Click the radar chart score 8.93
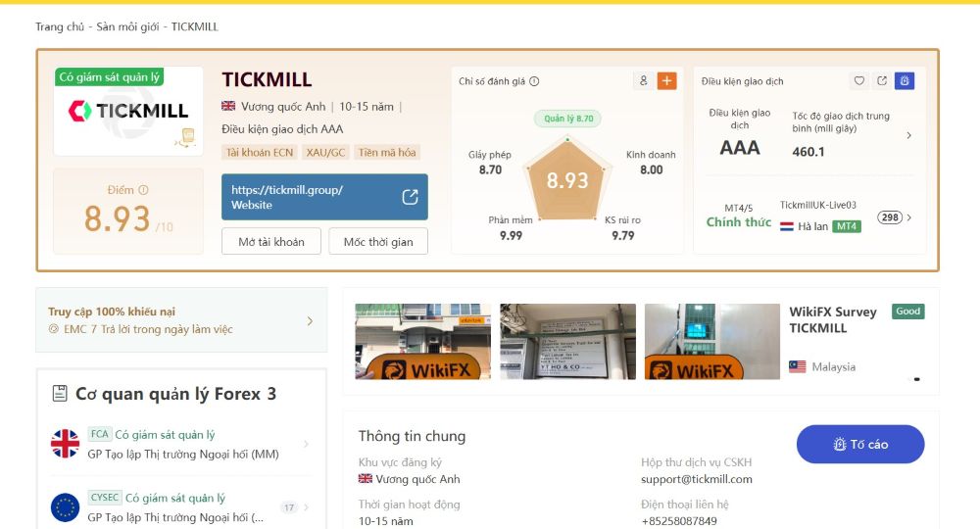The height and width of the screenshot is (529, 980). 567,180
